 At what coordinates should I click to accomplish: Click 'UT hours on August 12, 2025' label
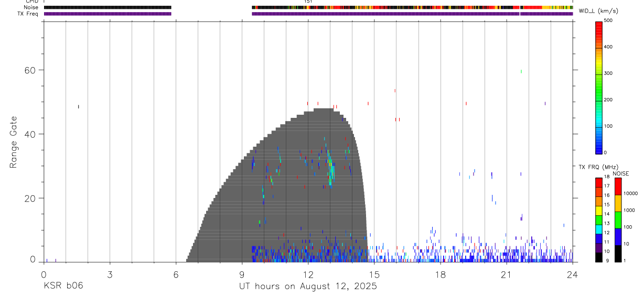pyautogui.click(x=308, y=287)
